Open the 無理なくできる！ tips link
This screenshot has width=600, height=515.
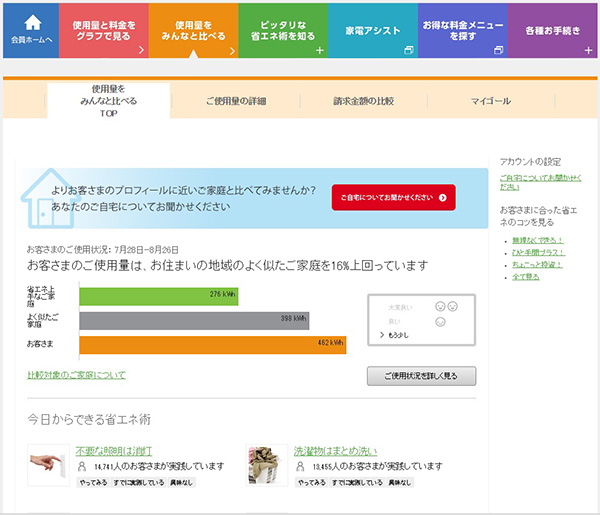pyautogui.click(x=538, y=240)
